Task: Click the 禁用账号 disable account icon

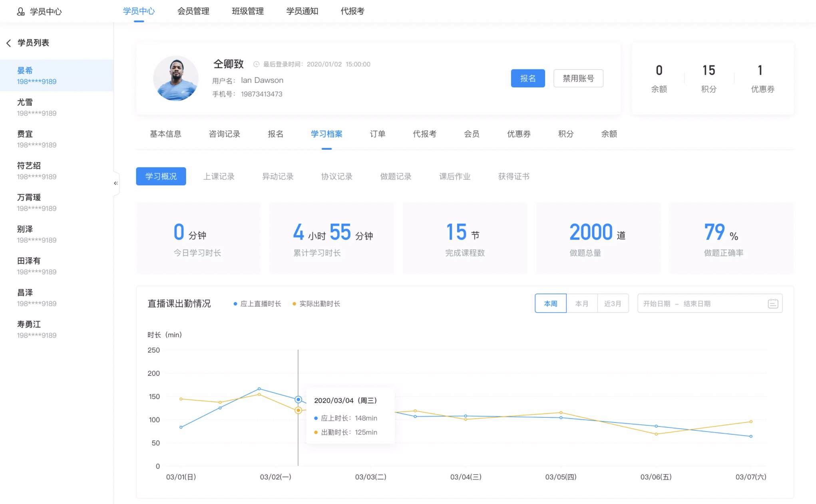Action: tap(577, 78)
